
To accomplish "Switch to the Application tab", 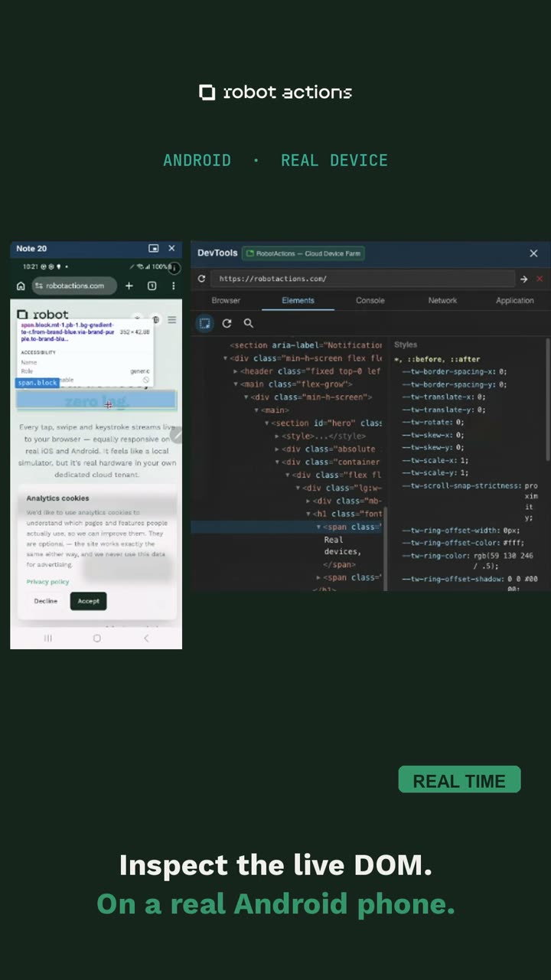I will (x=514, y=301).
